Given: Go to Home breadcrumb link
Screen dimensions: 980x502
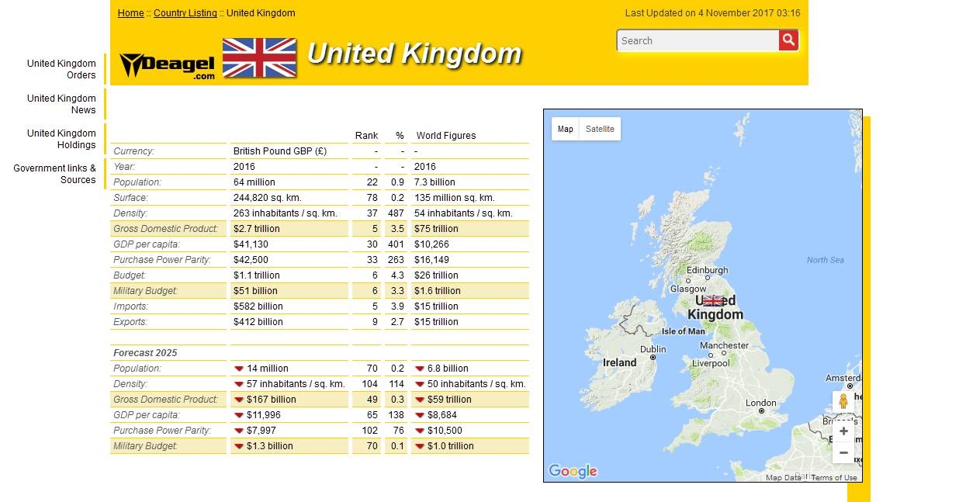Looking at the screenshot, I should pyautogui.click(x=130, y=13).
